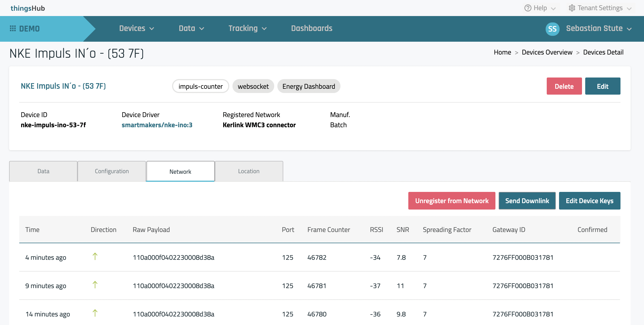644x325 pixels.
Task: Switch to the Location tab
Action: click(x=249, y=171)
